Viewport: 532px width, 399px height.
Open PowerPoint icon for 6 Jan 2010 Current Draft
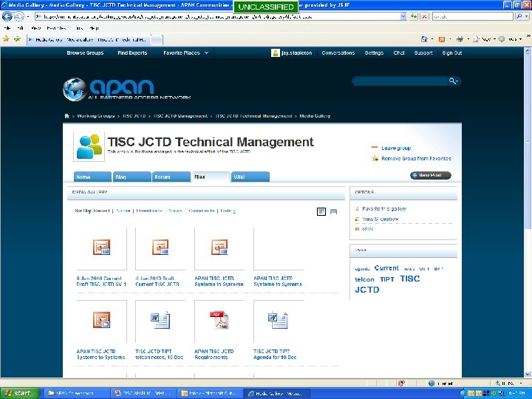(x=101, y=247)
